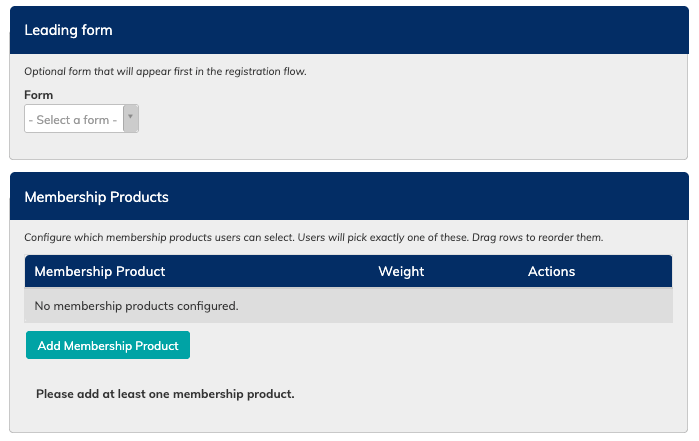Click the 'Configure which membership products' sentence

pyautogui.click(x=159, y=237)
